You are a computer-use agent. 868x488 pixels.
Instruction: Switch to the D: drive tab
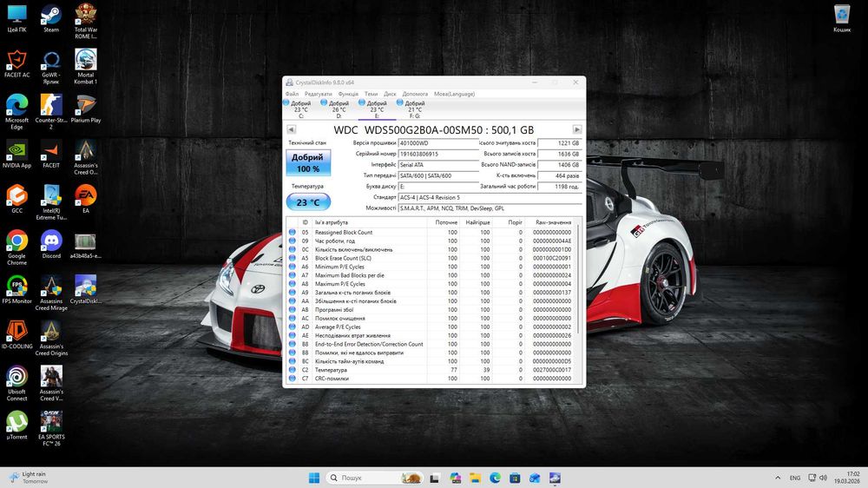pyautogui.click(x=339, y=109)
